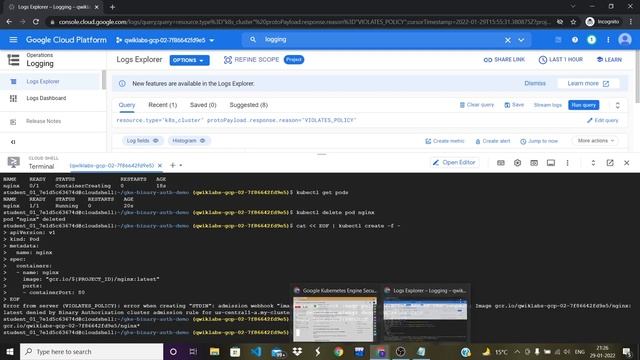Maximize or restore Cloud Shell pane arrows
Image resolution: width=640 pixels, height=360 pixels.
click(593, 162)
